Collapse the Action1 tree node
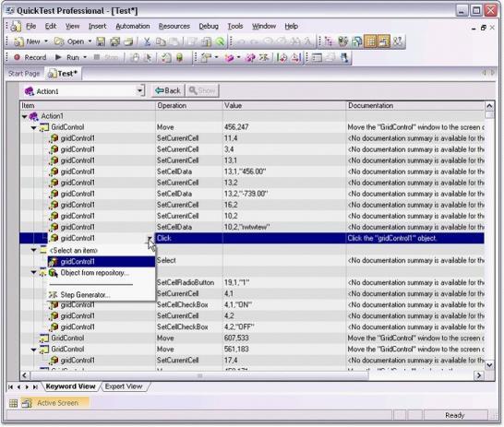This screenshot has height=427, width=504. click(x=24, y=116)
